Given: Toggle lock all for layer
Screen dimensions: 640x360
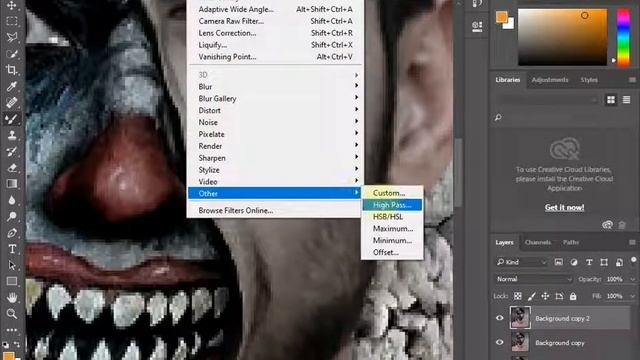Looking at the screenshot, I should pos(573,296).
